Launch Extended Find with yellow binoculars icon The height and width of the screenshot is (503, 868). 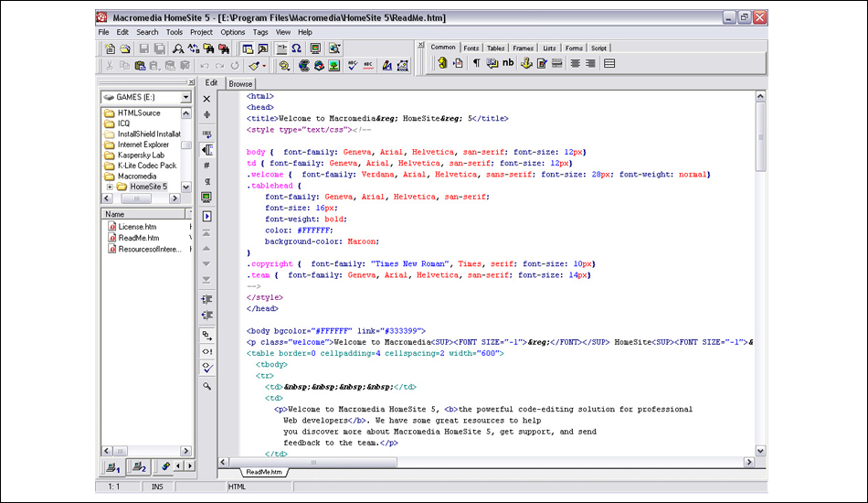(208, 48)
